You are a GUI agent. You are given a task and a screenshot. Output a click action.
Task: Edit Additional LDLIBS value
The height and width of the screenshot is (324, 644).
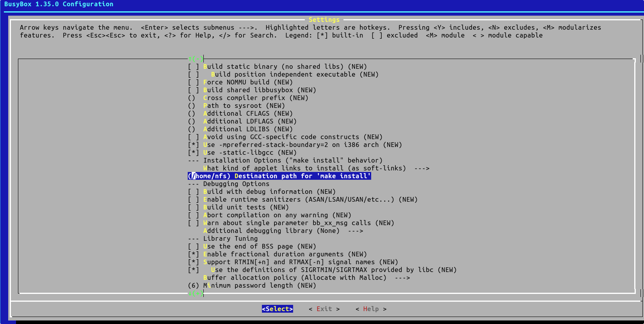(240, 129)
